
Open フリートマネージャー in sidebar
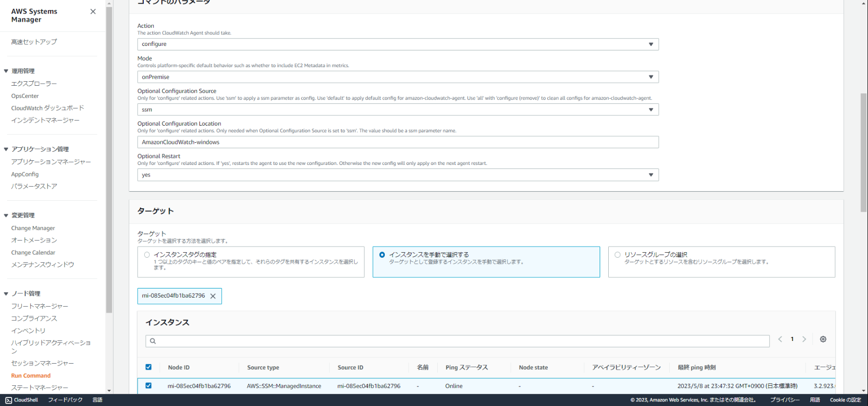coord(39,306)
